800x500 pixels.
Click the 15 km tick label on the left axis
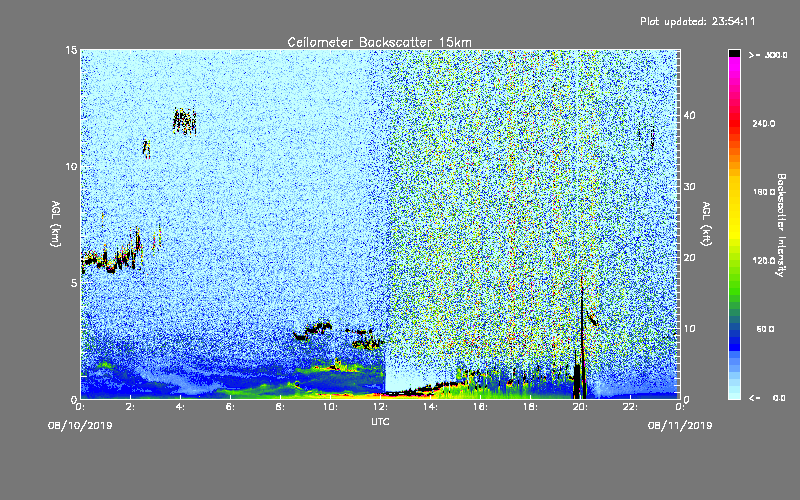(71, 50)
